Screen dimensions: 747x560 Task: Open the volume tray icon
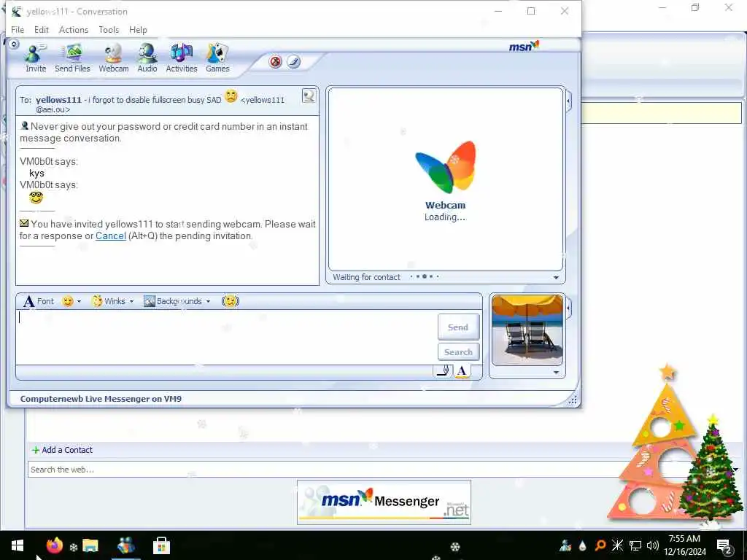(653, 545)
